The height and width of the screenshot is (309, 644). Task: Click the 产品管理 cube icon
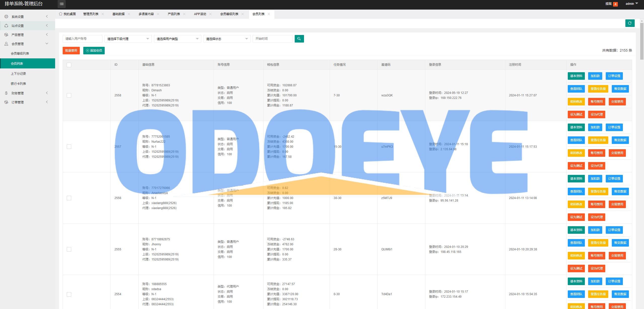pos(6,35)
